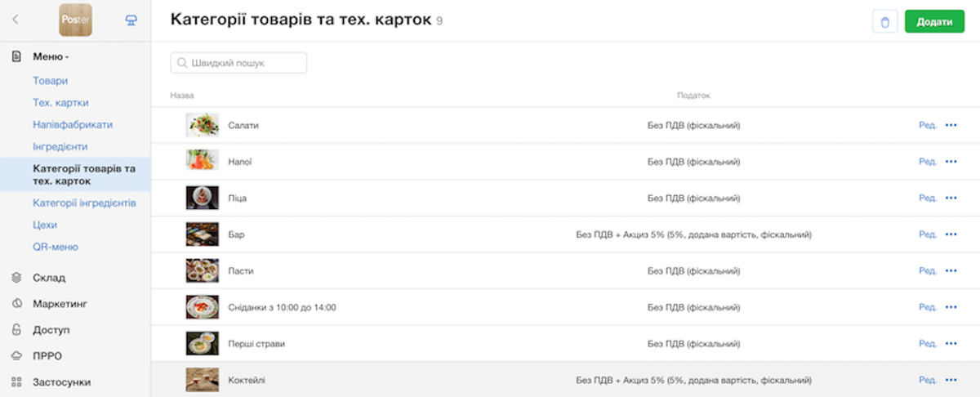The width and height of the screenshot is (980, 397).
Task: Click the green Додати button
Action: pos(934,22)
